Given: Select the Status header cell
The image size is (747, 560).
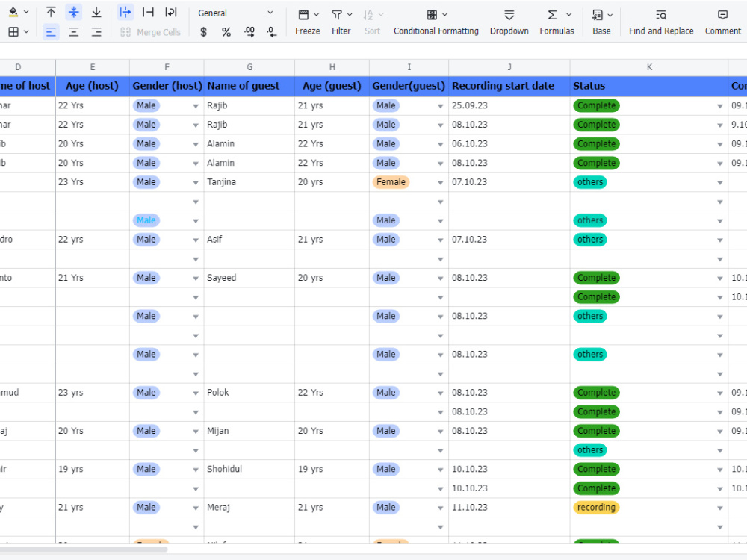Looking at the screenshot, I should coord(649,86).
